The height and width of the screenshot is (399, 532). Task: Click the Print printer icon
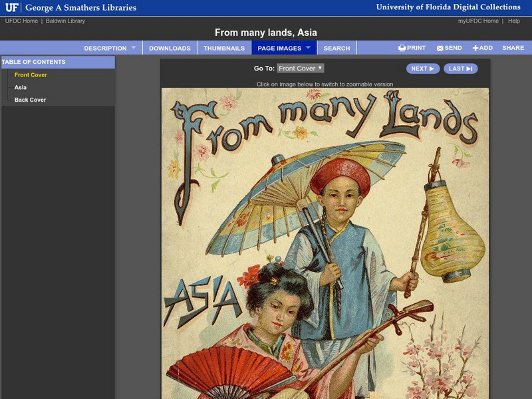tap(402, 48)
